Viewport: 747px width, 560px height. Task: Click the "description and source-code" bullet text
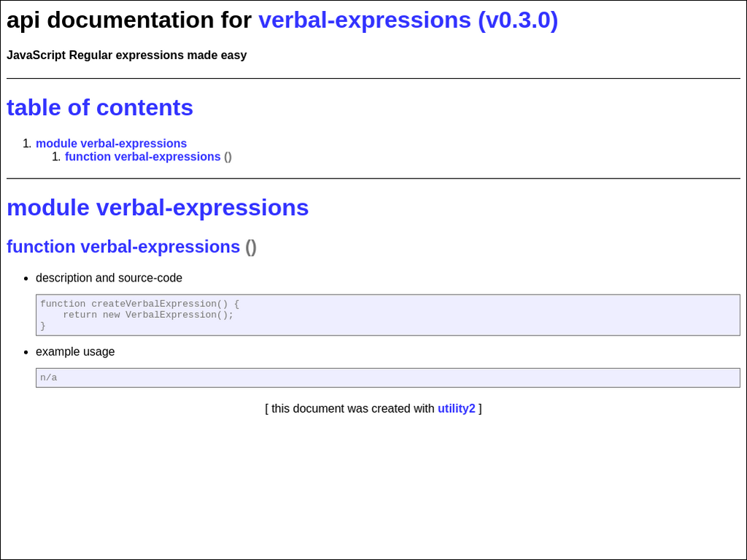109,278
